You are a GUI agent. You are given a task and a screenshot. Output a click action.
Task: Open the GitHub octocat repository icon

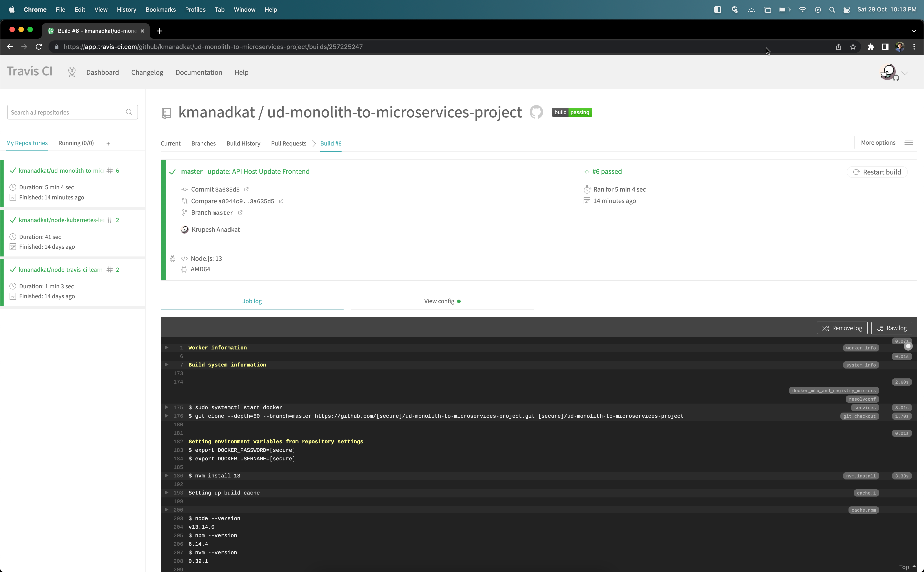536,112
